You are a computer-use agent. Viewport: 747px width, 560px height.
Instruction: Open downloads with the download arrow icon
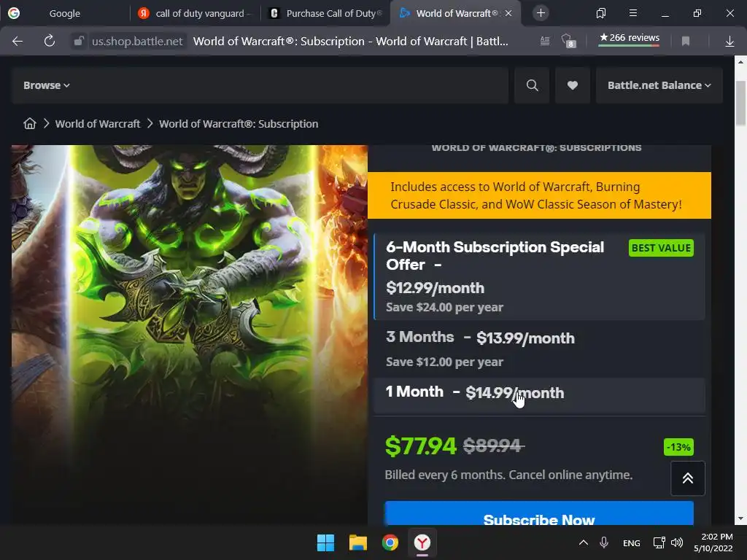click(729, 42)
